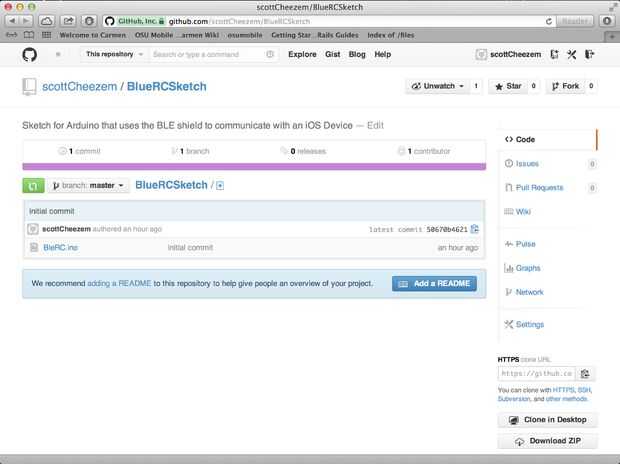
Task: Click the browser back arrow
Action: click(13, 21)
